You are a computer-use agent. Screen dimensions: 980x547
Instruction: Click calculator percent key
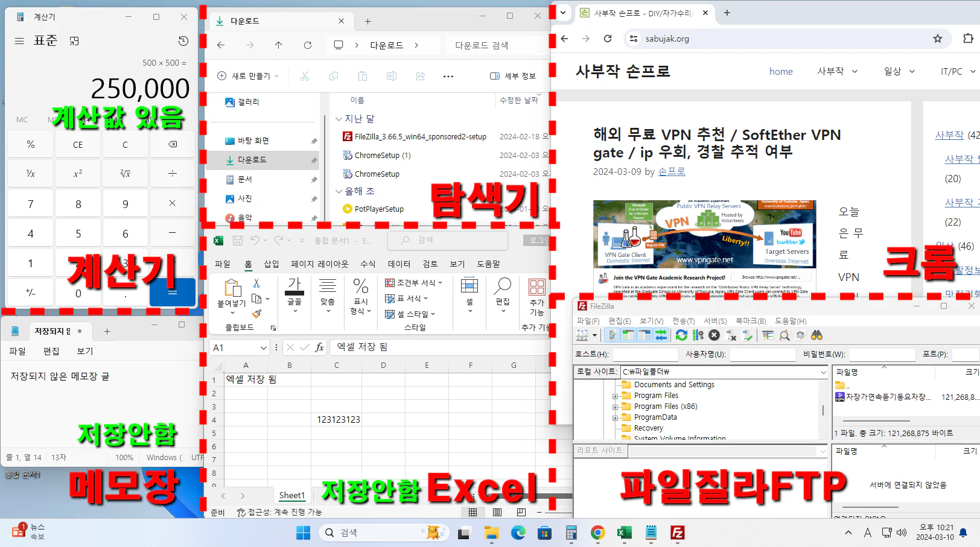(x=31, y=145)
